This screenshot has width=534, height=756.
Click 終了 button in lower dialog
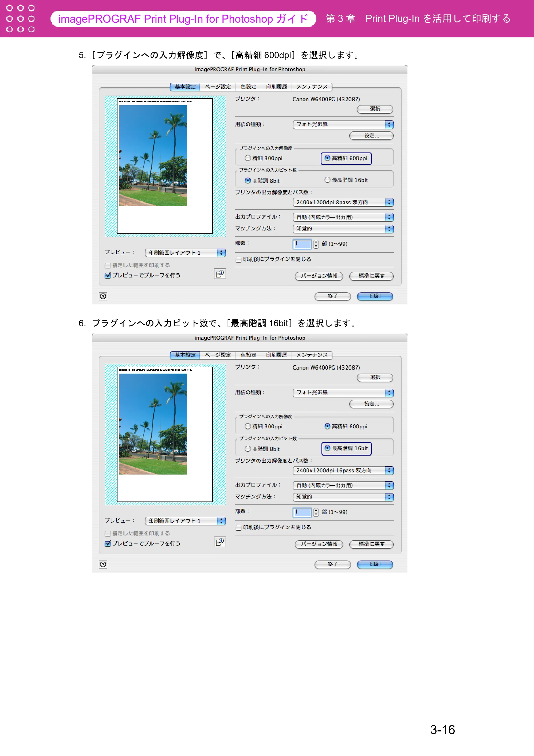tap(332, 565)
